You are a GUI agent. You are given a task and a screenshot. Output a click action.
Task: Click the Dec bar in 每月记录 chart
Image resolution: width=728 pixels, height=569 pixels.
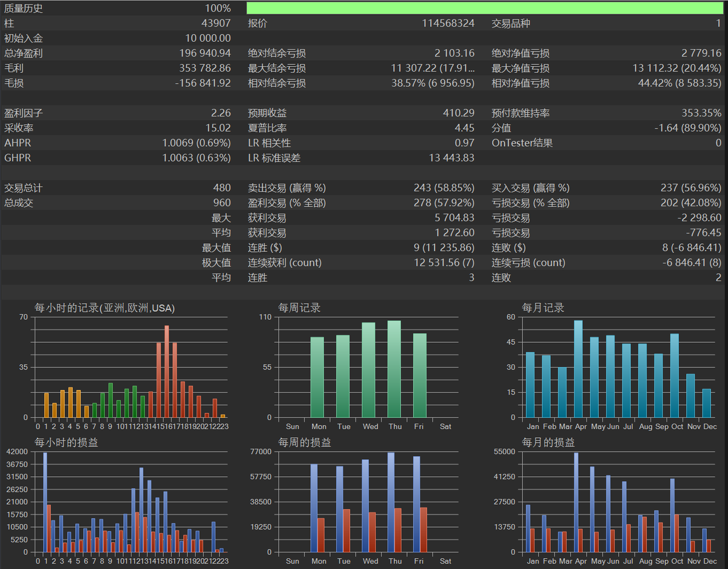click(x=706, y=403)
